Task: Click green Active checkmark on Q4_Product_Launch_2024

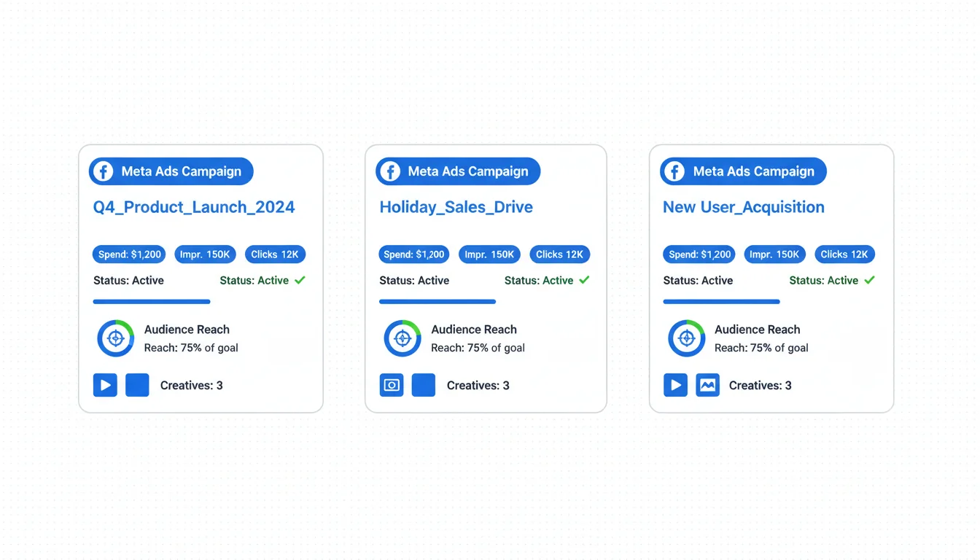Action: click(x=300, y=280)
